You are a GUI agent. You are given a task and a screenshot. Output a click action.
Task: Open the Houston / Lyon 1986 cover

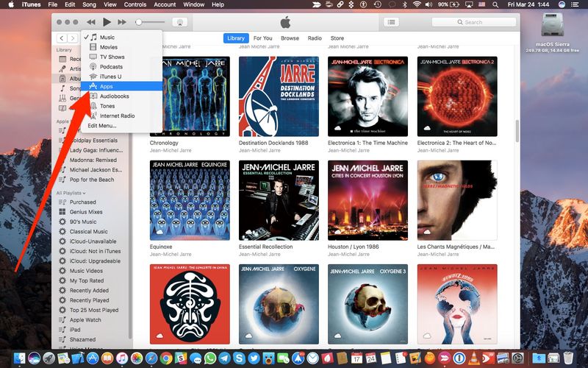(367, 200)
